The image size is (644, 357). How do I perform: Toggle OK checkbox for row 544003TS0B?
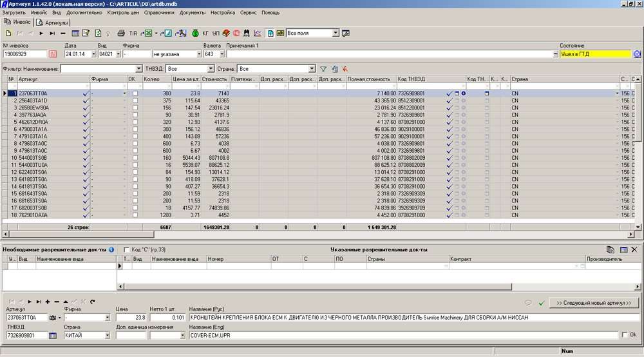coord(135,158)
